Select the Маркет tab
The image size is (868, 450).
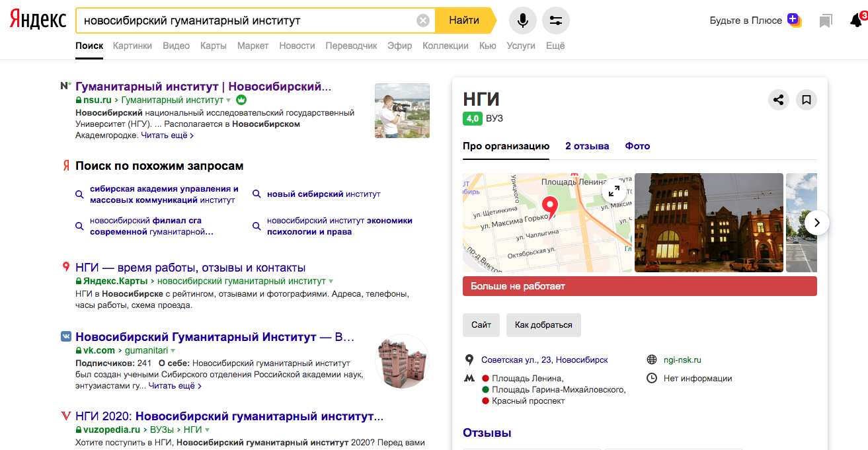click(253, 46)
